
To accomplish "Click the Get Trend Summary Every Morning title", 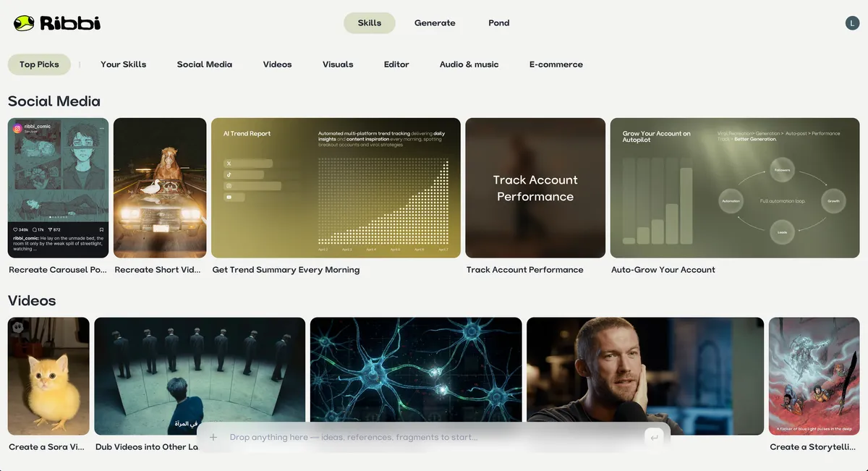I will click(286, 270).
